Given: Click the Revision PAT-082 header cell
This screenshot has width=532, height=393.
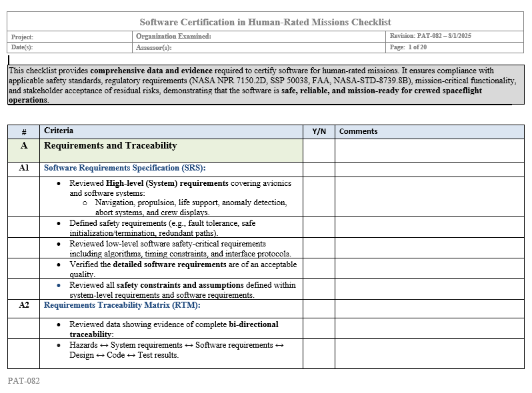Looking at the screenshot, I should click(x=455, y=36).
